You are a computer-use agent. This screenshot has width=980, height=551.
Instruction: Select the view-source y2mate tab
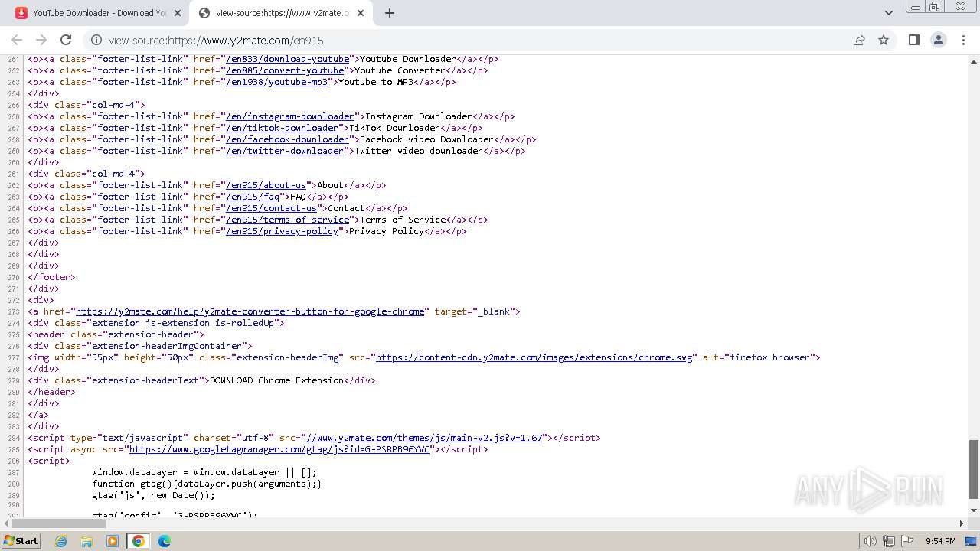pos(281,13)
